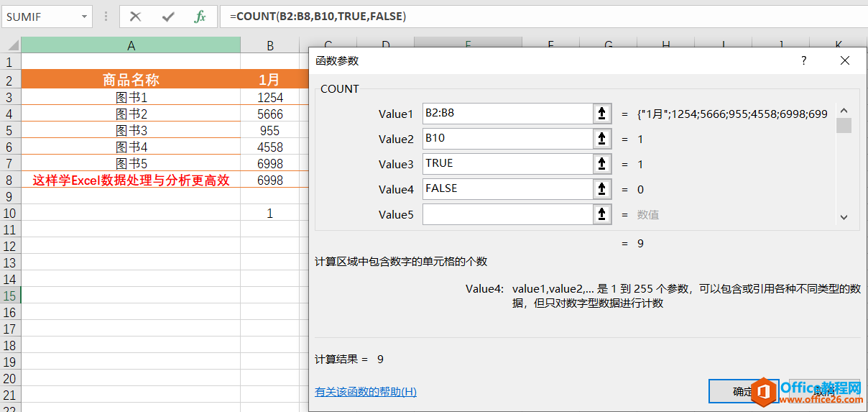This screenshot has height=412, width=868.
Task: Select column B header
Action: coord(270,46)
